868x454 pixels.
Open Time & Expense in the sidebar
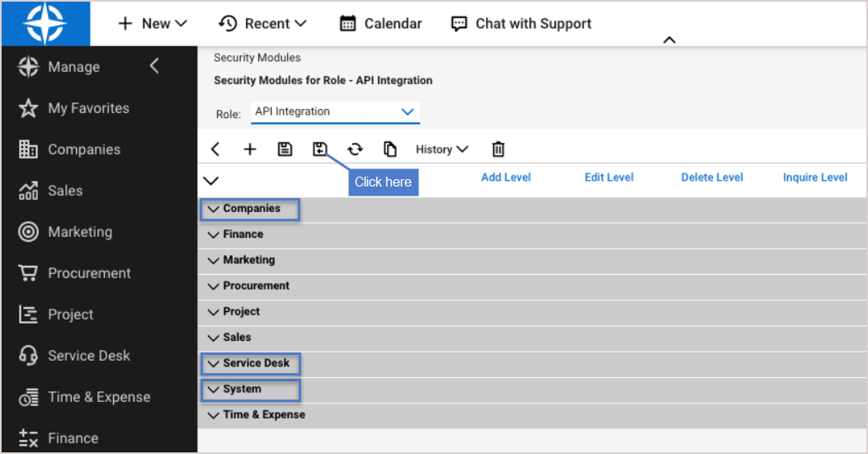(x=84, y=397)
